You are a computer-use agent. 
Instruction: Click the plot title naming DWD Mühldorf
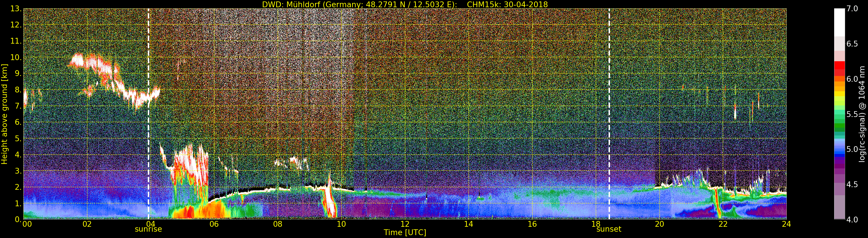405,4
